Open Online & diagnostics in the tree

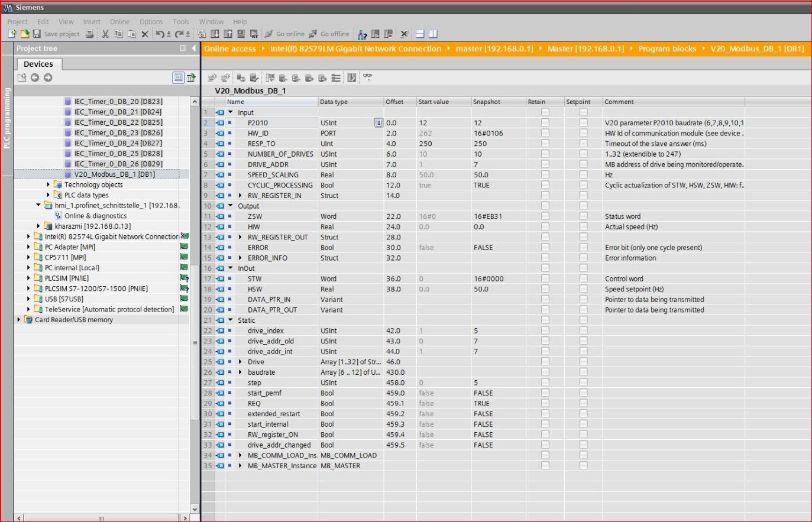point(95,216)
